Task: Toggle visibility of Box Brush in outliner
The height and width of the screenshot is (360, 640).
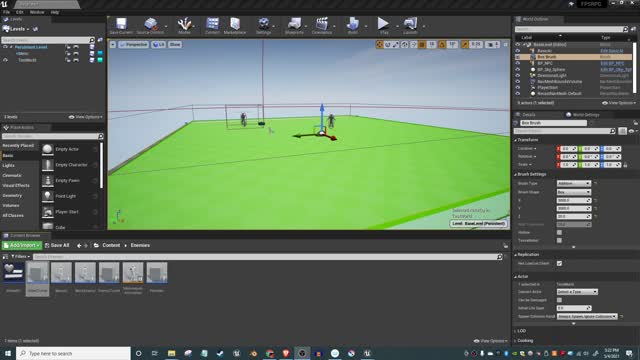Action: tap(518, 57)
